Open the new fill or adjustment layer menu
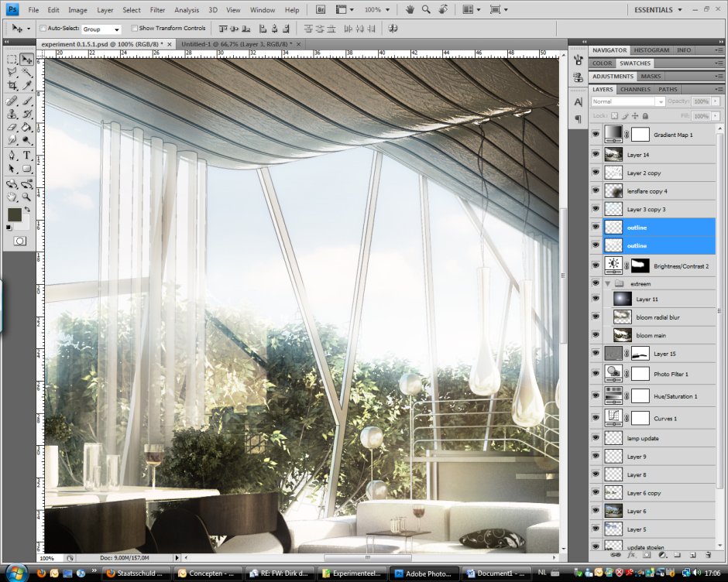728x582 pixels. click(x=662, y=555)
